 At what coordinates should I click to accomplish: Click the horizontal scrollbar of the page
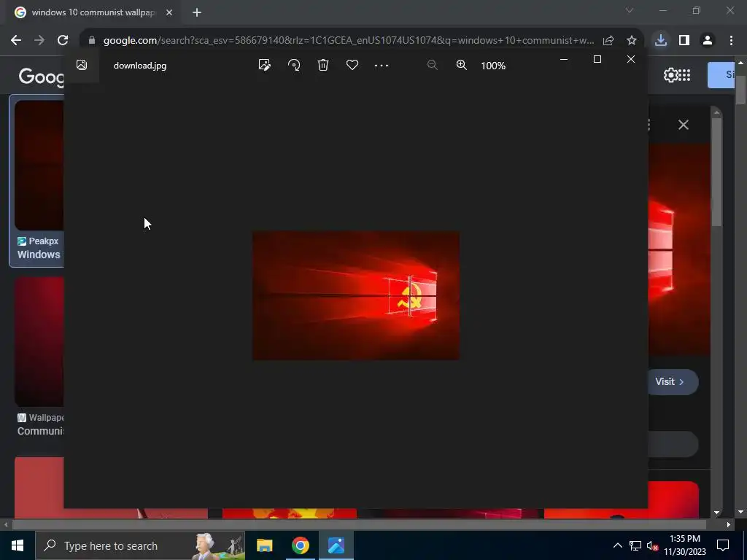coord(359,524)
